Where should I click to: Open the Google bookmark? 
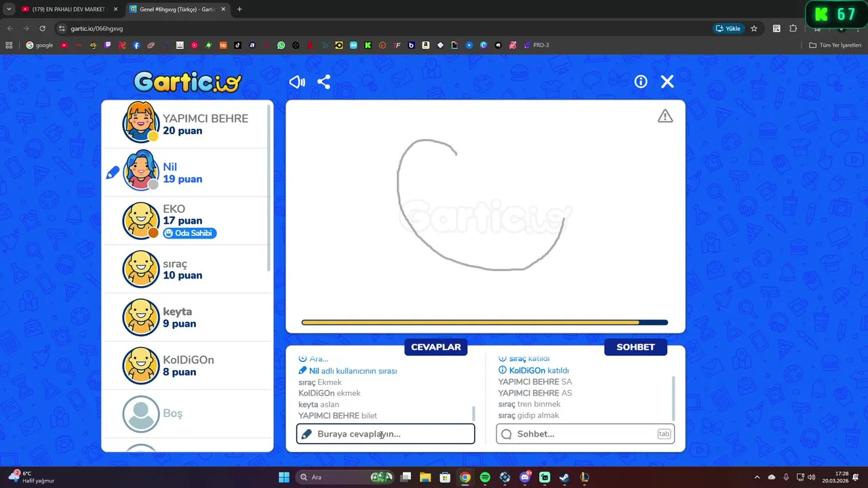click(39, 45)
